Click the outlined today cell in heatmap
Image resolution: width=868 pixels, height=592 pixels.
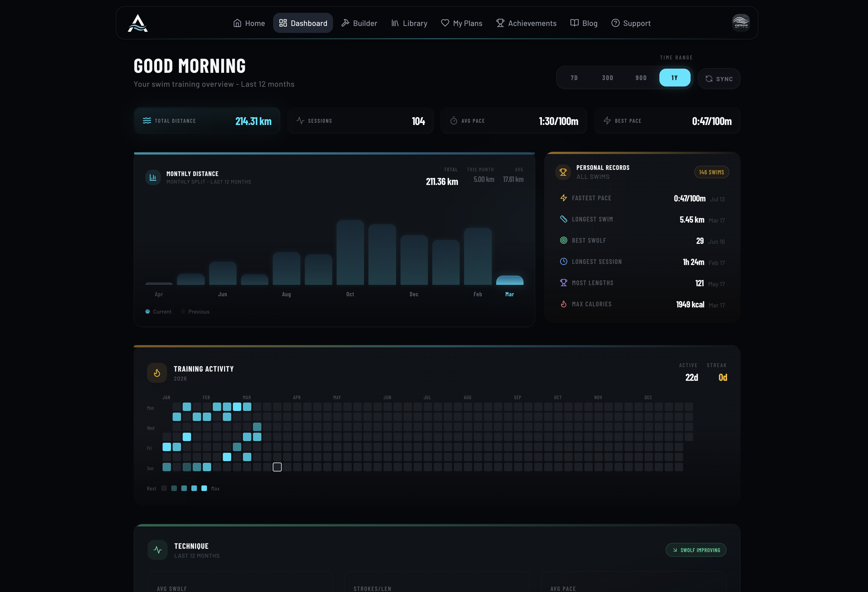click(x=277, y=467)
